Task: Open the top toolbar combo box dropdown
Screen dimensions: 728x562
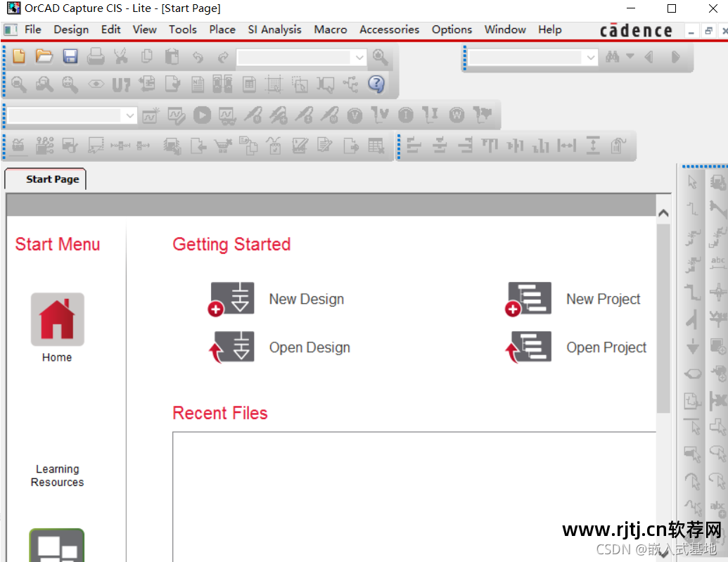Action: [359, 58]
